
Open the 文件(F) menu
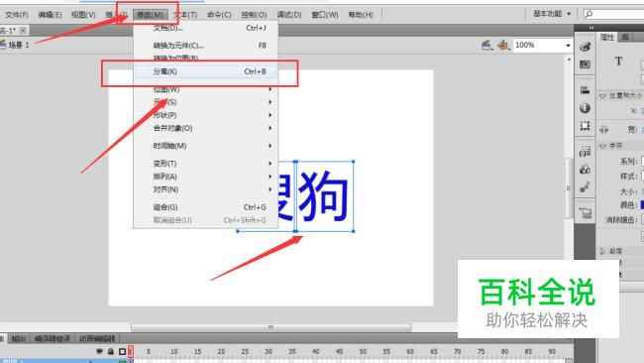click(17, 15)
